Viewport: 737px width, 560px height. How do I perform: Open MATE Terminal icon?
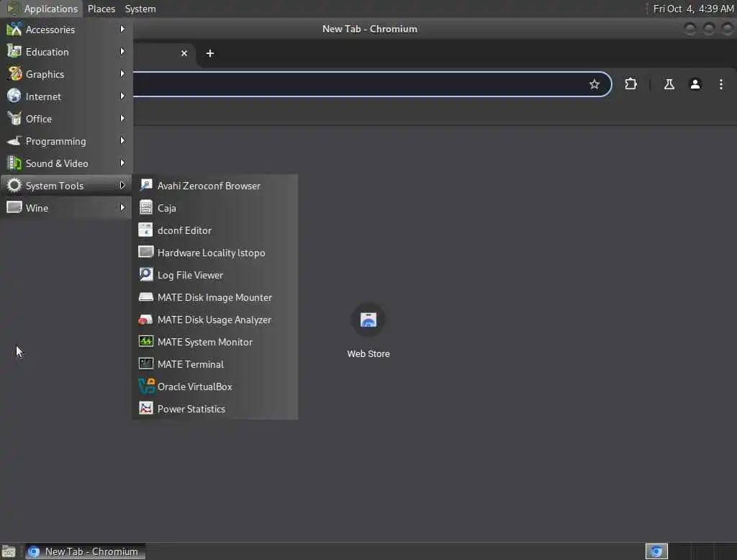pos(145,363)
